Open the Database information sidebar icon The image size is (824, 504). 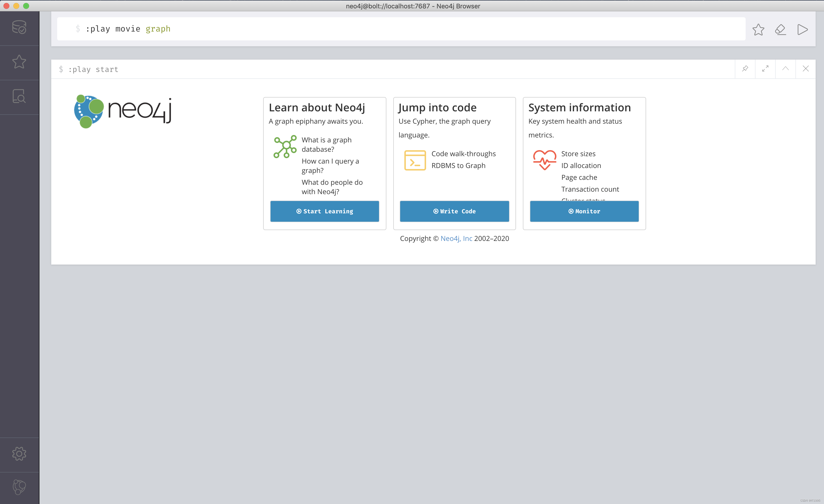[x=19, y=27]
